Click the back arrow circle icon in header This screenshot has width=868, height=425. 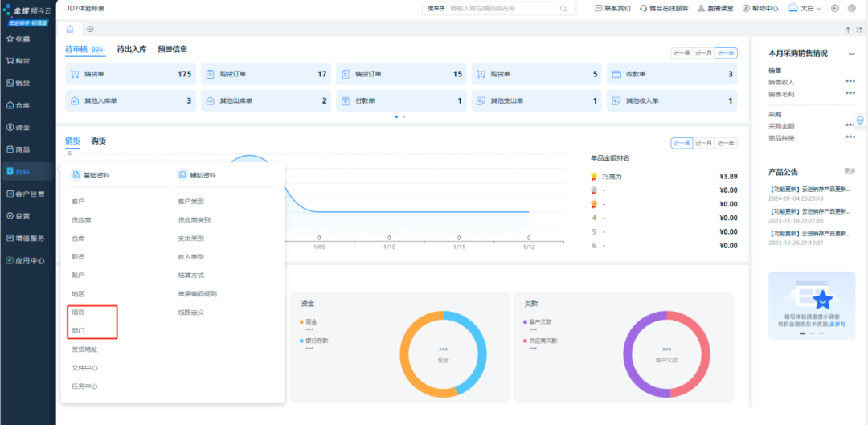[835, 8]
